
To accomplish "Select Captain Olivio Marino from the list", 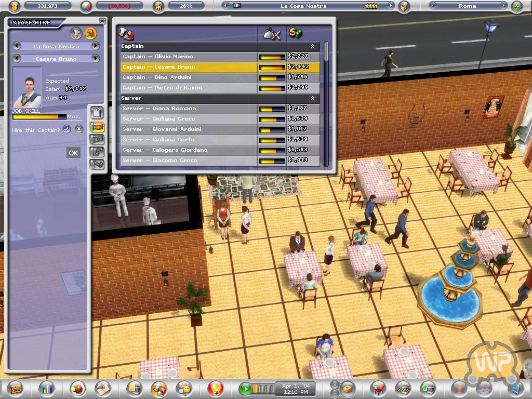I will coord(189,57).
